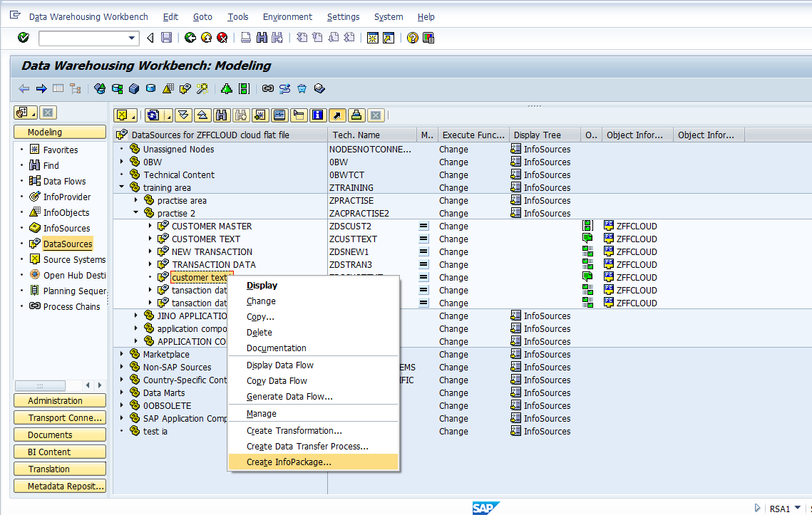Image resolution: width=812 pixels, height=515 pixels.
Task: Open help with the question mark icon
Action: coord(412,38)
